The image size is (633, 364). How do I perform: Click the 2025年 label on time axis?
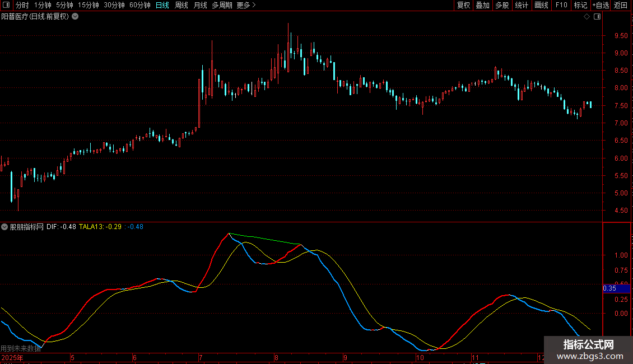tap(12, 357)
